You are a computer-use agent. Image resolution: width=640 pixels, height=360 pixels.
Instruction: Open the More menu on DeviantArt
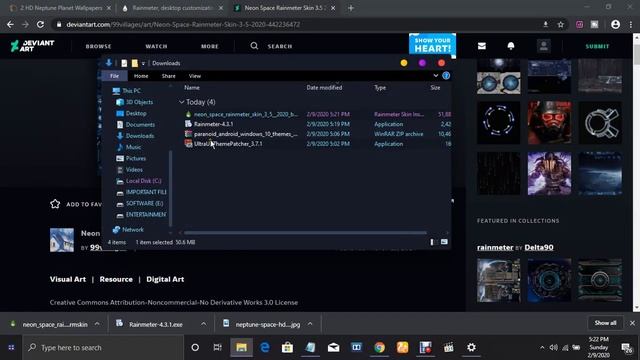[x=210, y=46]
